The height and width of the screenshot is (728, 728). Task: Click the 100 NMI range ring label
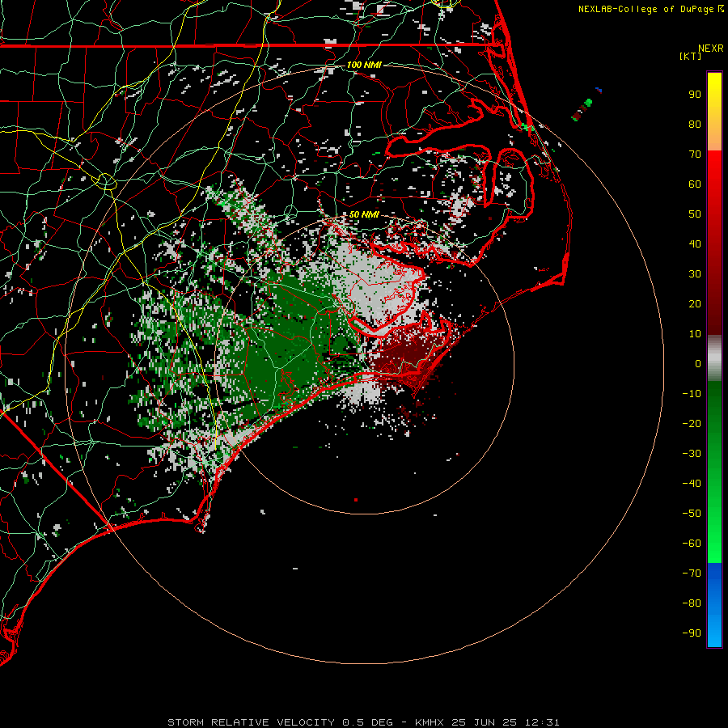tap(364, 65)
